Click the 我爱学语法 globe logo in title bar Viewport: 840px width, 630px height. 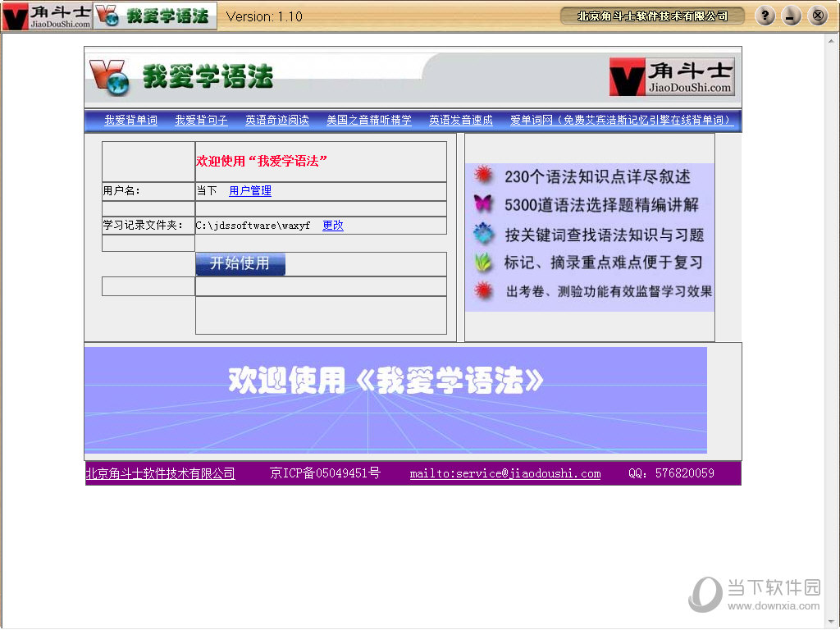pyautogui.click(x=155, y=16)
